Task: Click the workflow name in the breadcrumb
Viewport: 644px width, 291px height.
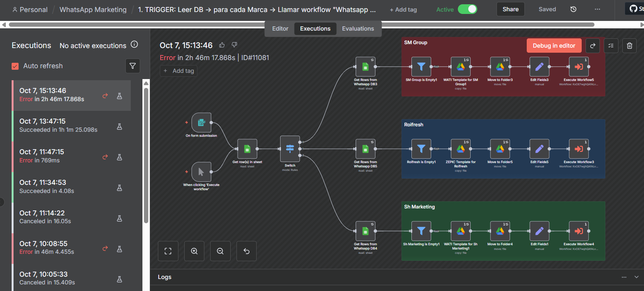Action: (x=257, y=10)
